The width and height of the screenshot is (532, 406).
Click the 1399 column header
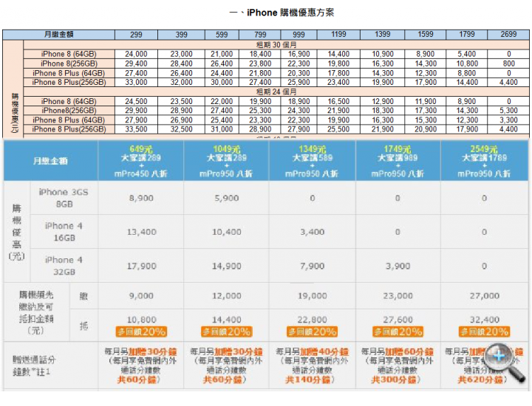tap(382, 34)
